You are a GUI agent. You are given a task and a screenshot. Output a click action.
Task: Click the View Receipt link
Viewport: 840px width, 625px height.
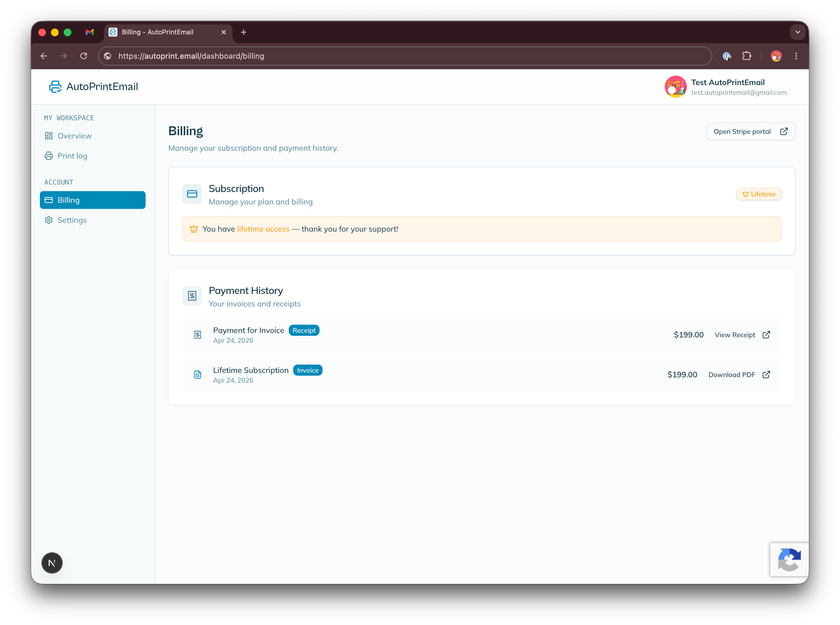click(x=742, y=335)
